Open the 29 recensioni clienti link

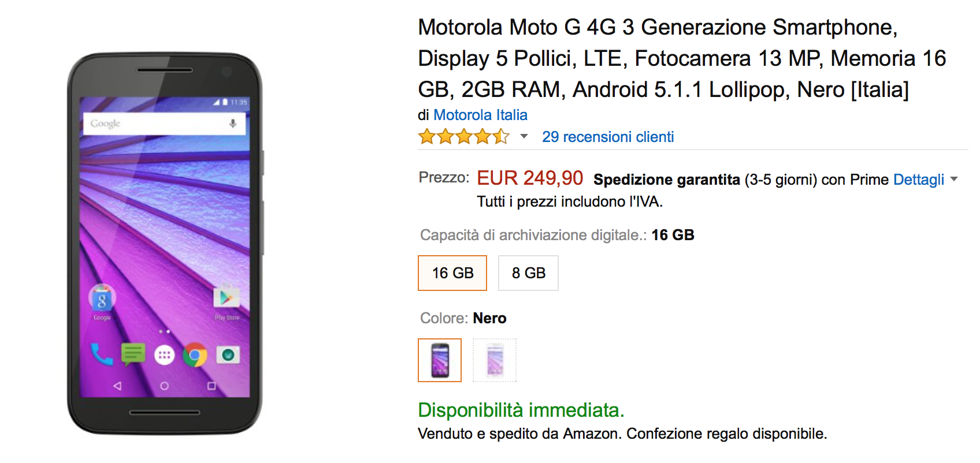(x=608, y=137)
